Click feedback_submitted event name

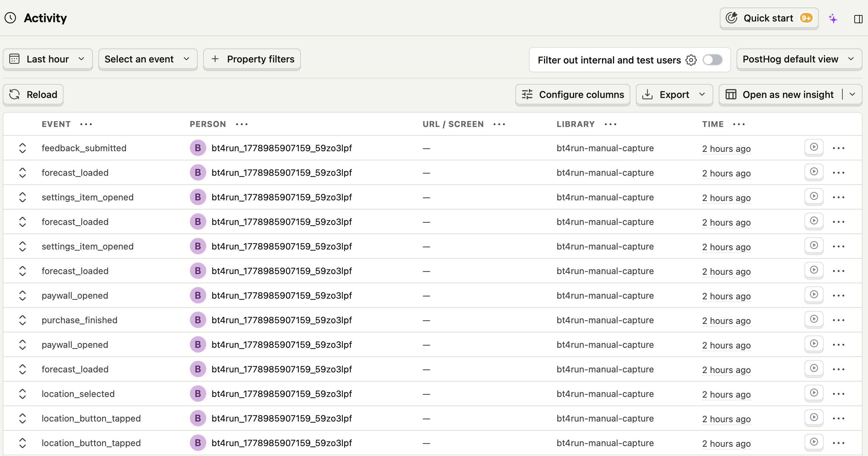coord(84,148)
